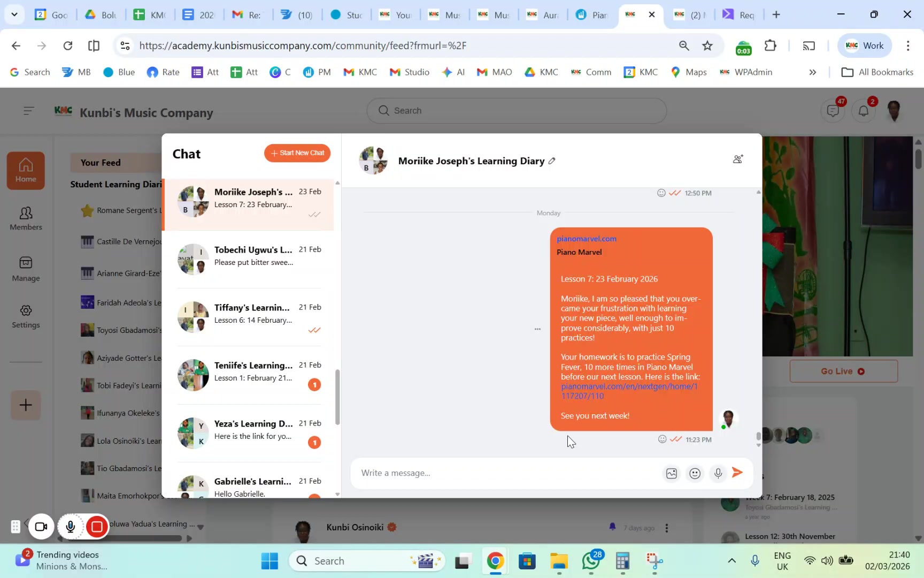Click the microphone voice message icon
The image size is (924, 578).
click(x=718, y=473)
